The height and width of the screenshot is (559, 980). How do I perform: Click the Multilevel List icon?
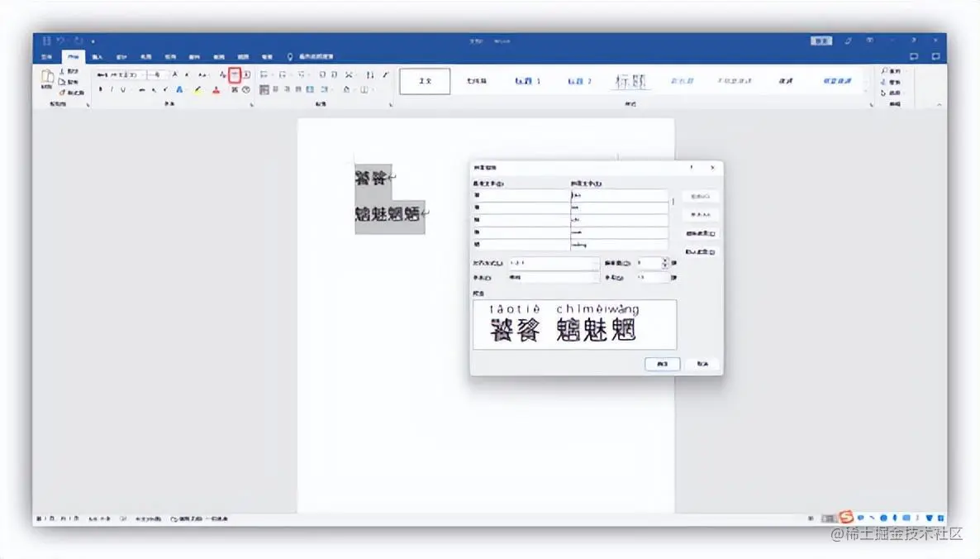click(x=302, y=74)
